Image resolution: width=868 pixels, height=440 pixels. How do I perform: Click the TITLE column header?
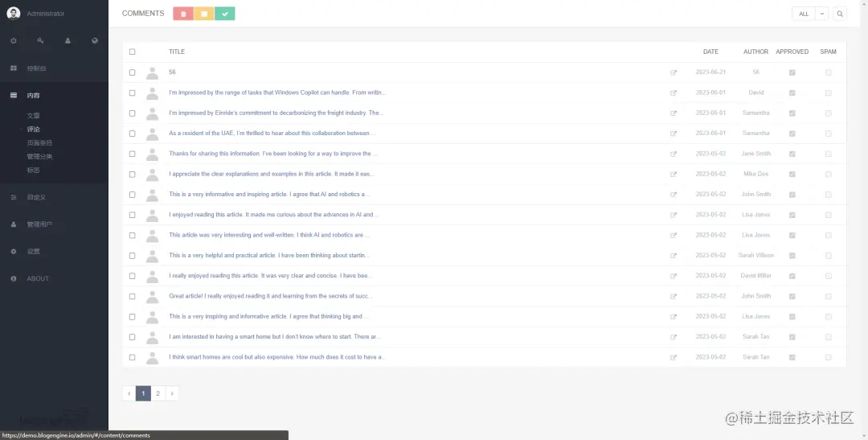click(x=177, y=51)
